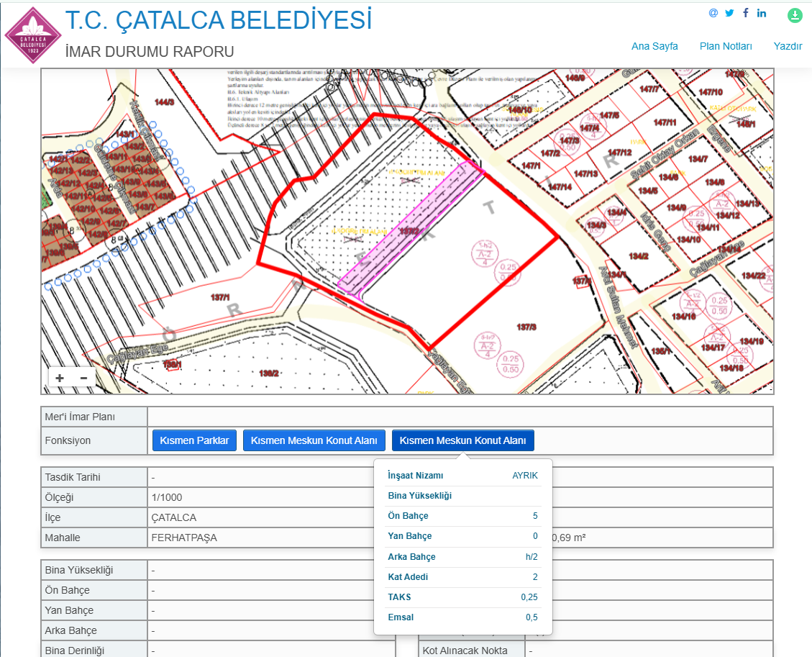Click Arka Bahçe value h/2 in popup
The image size is (812, 657).
coord(532,557)
